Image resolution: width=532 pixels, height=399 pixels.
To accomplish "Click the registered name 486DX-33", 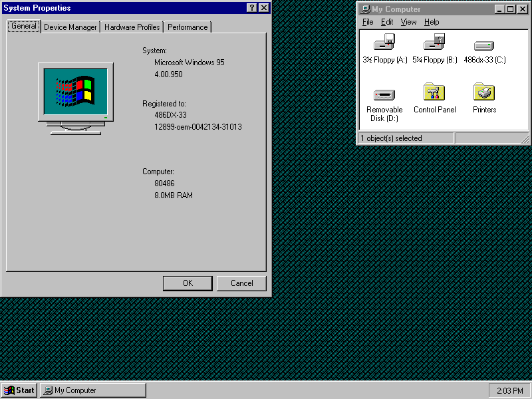I will pyautogui.click(x=170, y=115).
